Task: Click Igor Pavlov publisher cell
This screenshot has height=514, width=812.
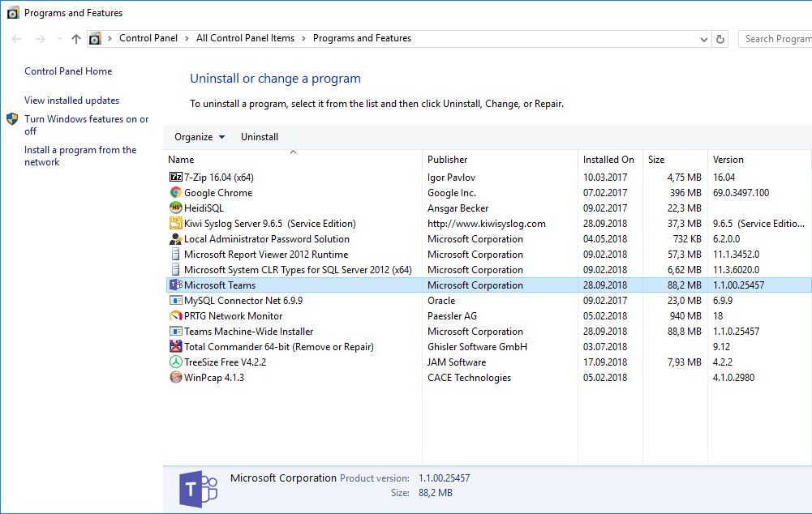Action: coord(451,178)
